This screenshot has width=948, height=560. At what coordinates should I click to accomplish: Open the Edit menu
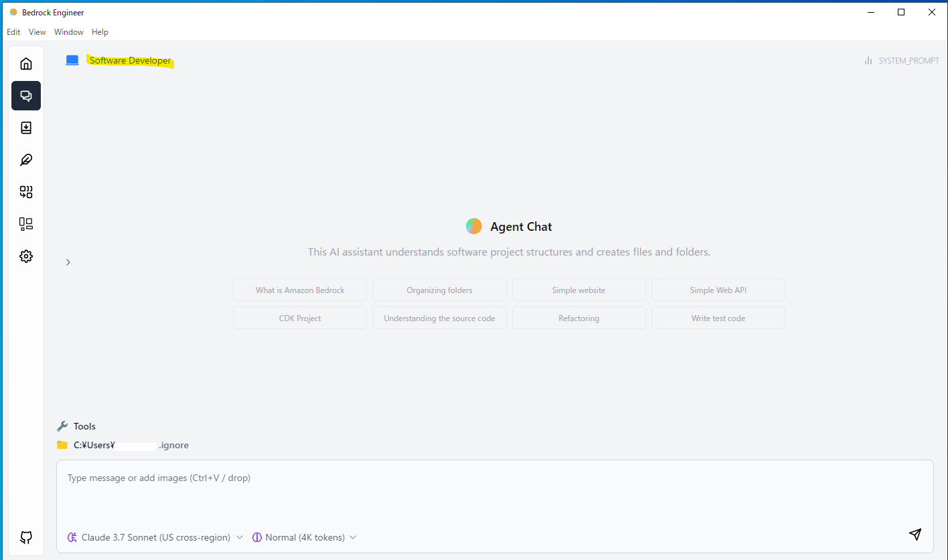pyautogui.click(x=13, y=32)
